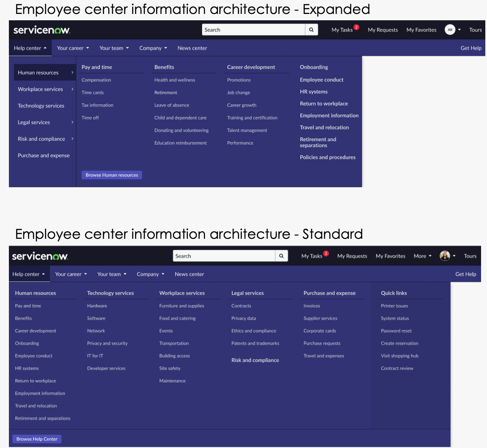Expand Risk and compliance side menu item

pos(45,139)
